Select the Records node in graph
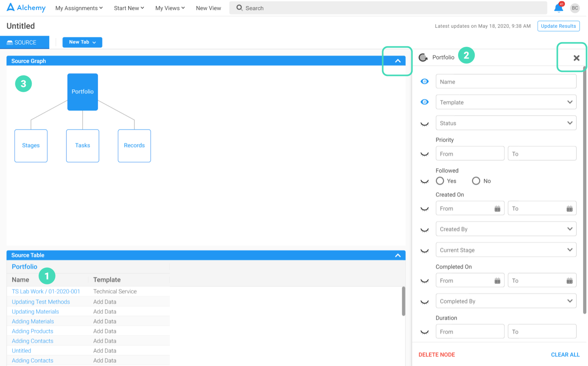This screenshot has height=366, width=588. 134,146
